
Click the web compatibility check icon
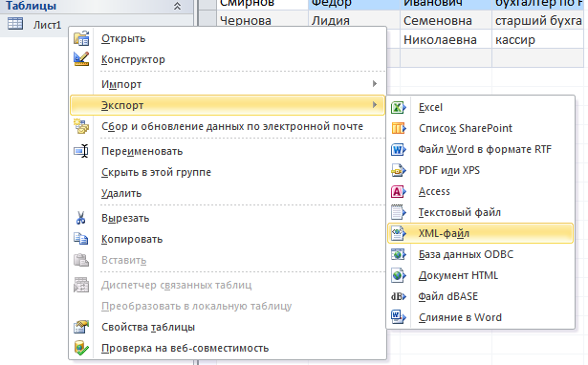[81, 348]
